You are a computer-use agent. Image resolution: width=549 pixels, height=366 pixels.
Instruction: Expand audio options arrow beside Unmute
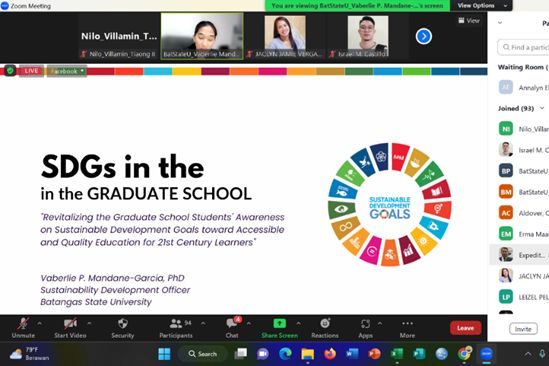pyautogui.click(x=39, y=323)
